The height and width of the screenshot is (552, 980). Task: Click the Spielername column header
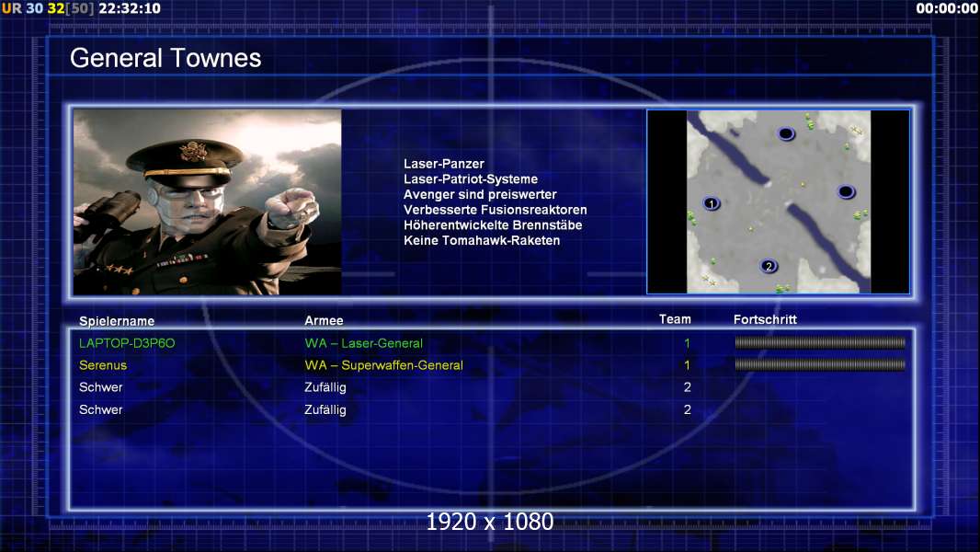117,321
